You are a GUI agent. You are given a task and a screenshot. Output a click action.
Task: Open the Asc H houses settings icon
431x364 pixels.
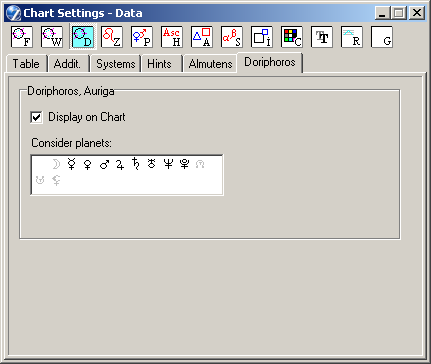[172, 37]
